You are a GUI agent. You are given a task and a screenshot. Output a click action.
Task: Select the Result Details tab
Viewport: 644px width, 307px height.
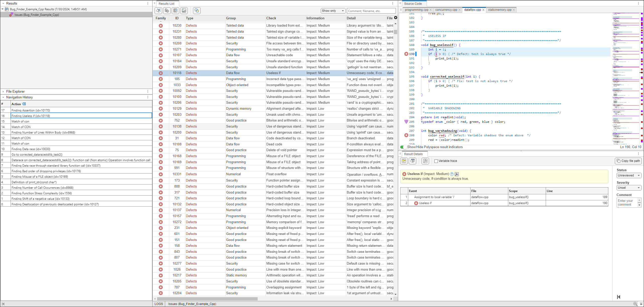coord(413,154)
